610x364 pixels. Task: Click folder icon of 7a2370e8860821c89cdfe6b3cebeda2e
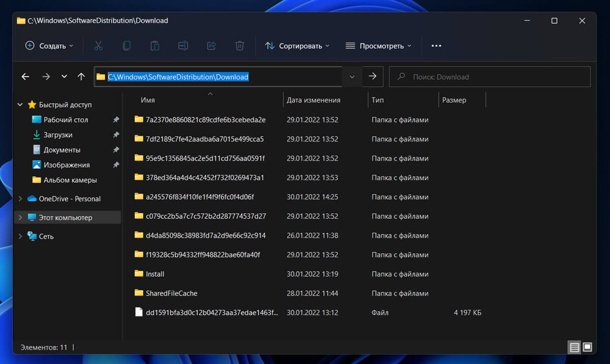coord(139,119)
